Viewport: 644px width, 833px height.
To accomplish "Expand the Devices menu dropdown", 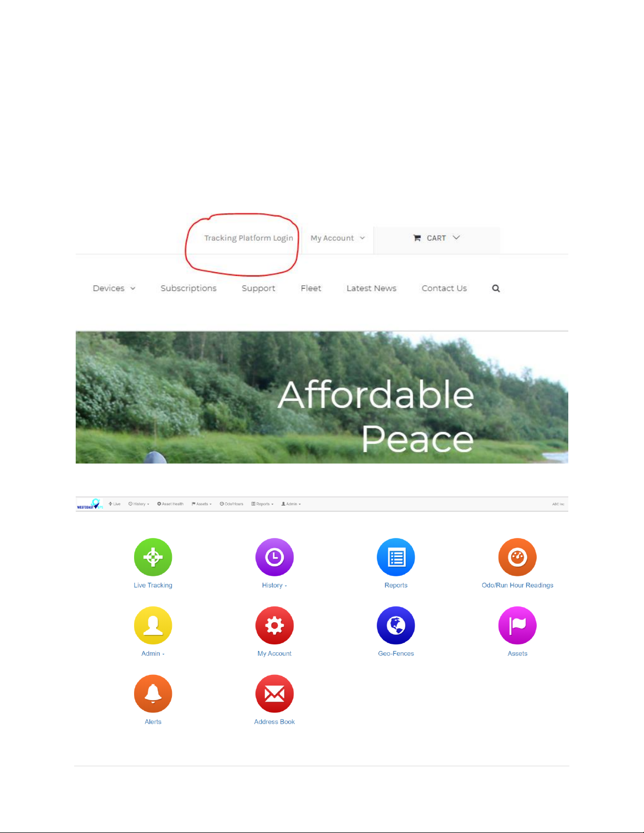I will click(x=114, y=288).
